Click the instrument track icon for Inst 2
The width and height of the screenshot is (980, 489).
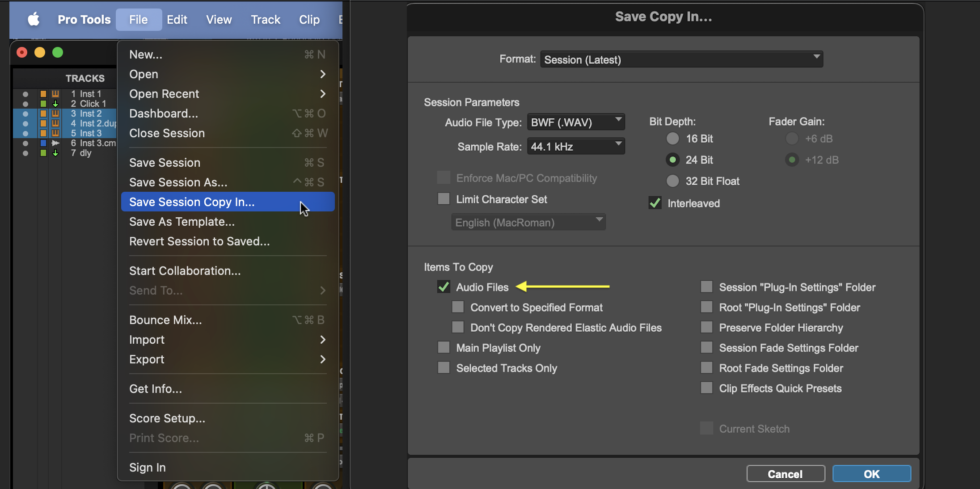[55, 114]
